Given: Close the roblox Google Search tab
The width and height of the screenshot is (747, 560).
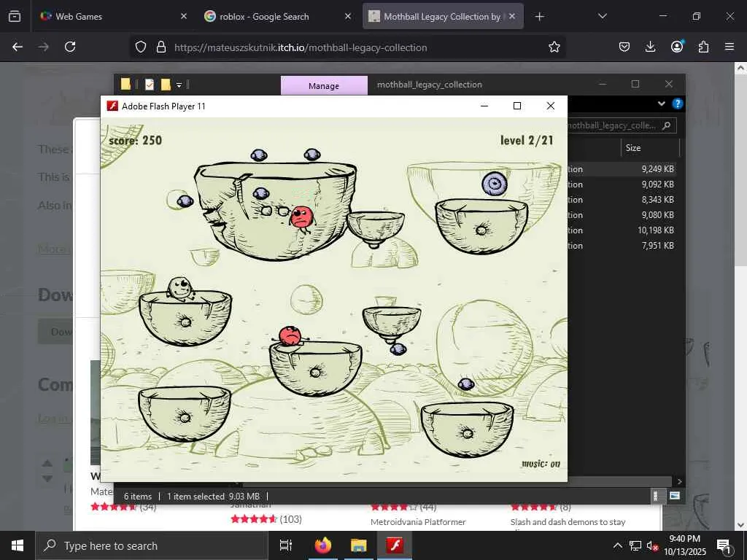Looking at the screenshot, I should (348, 16).
